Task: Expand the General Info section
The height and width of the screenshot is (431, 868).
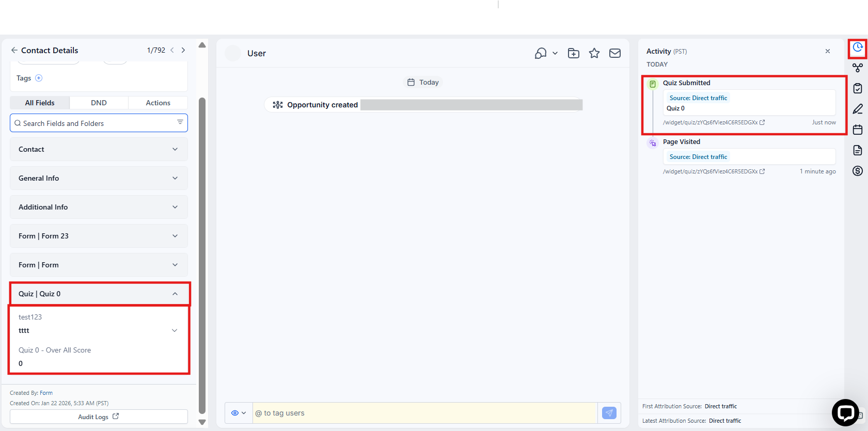Action: tap(99, 178)
